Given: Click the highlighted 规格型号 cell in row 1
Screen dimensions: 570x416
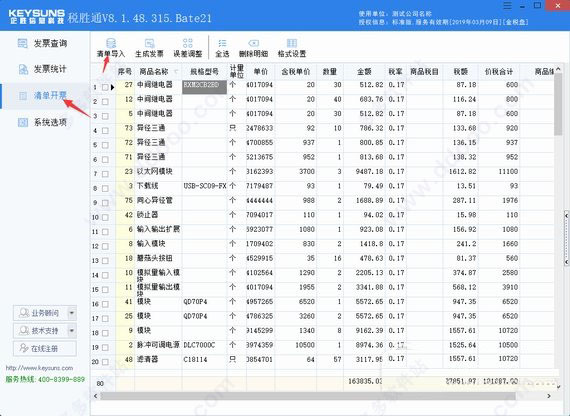Looking at the screenshot, I should 204,87.
